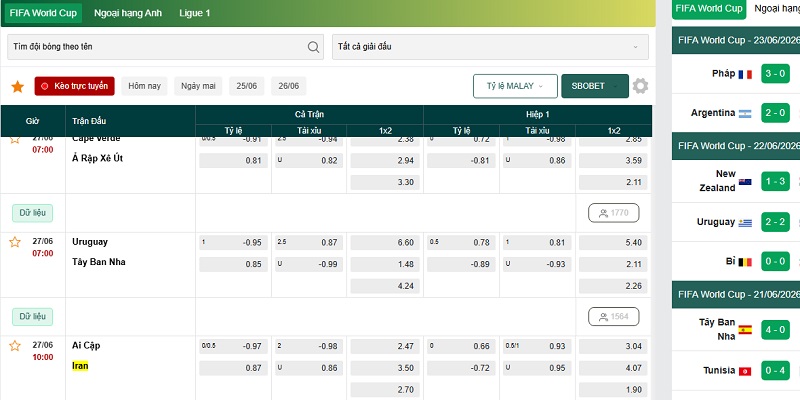Click France flag next to Pháp
Image resolution: width=800 pixels, height=400 pixels.
pos(745,74)
